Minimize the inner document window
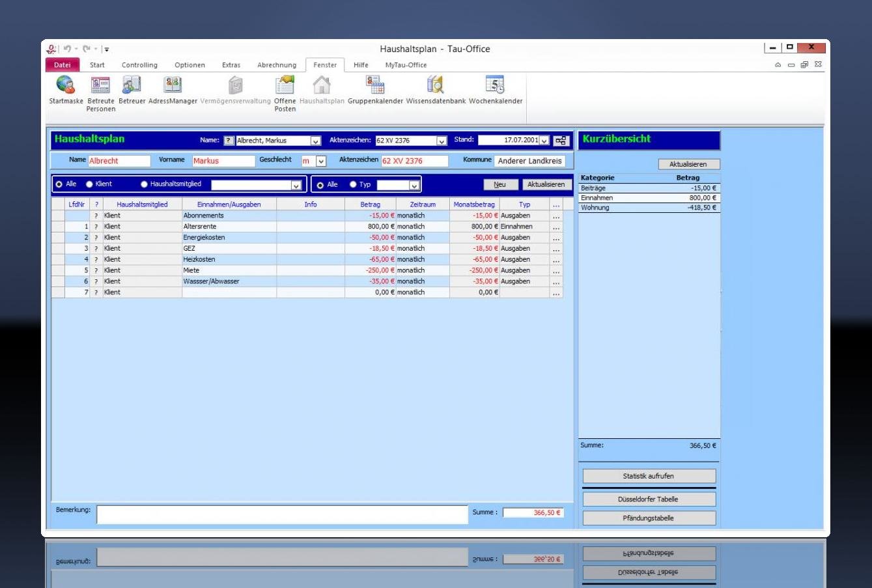Screen dimensions: 872x588 pyautogui.click(x=791, y=65)
